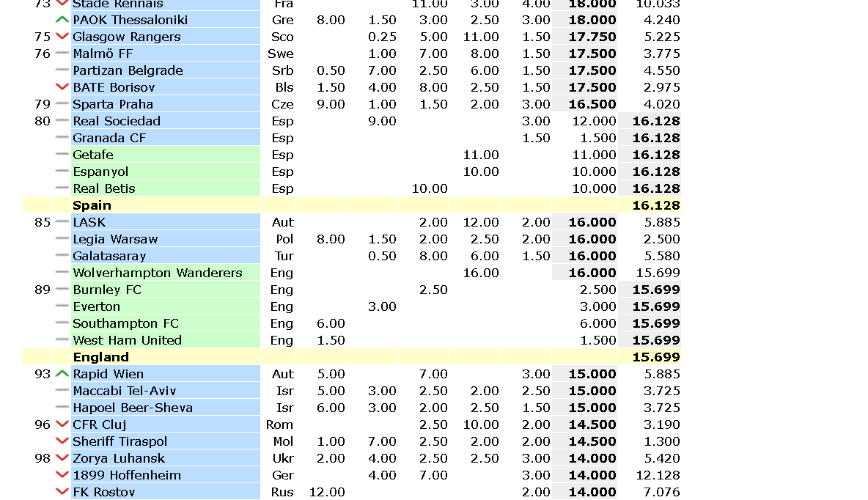Click red down arrow beside 1899 Hoffenheim
The image size is (868, 500).
62,475
